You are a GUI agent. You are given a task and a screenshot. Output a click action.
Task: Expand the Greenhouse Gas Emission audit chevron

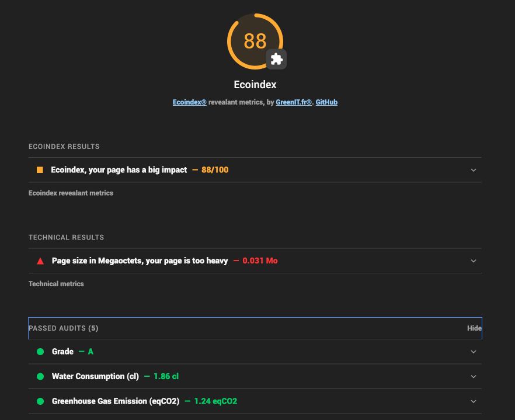[474, 401]
